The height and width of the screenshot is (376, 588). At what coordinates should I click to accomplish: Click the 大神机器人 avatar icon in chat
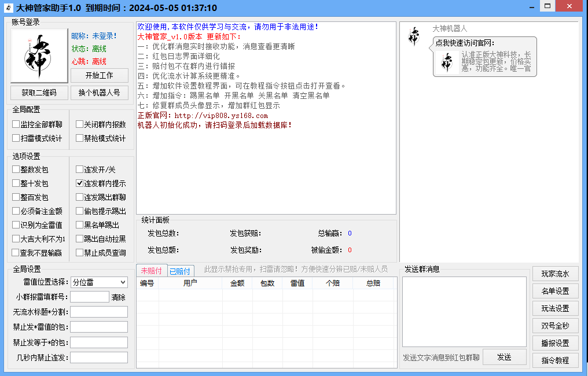tap(413, 36)
